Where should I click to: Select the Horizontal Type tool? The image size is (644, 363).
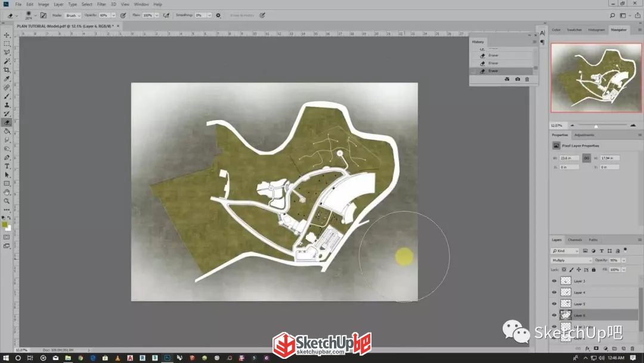pyautogui.click(x=7, y=166)
